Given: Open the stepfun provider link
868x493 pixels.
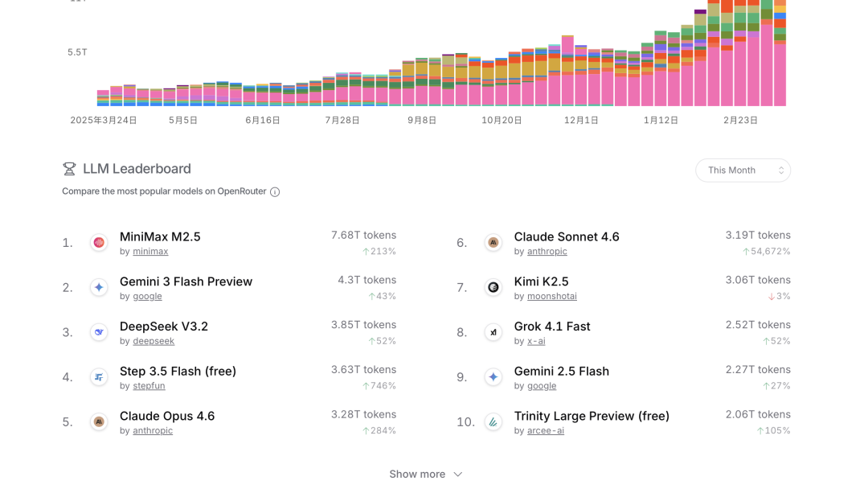Looking at the screenshot, I should coord(149,386).
